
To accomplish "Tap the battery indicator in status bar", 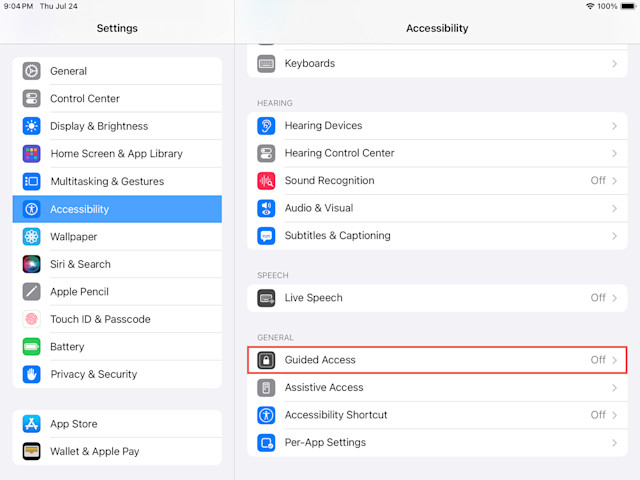I will click(628, 6).
